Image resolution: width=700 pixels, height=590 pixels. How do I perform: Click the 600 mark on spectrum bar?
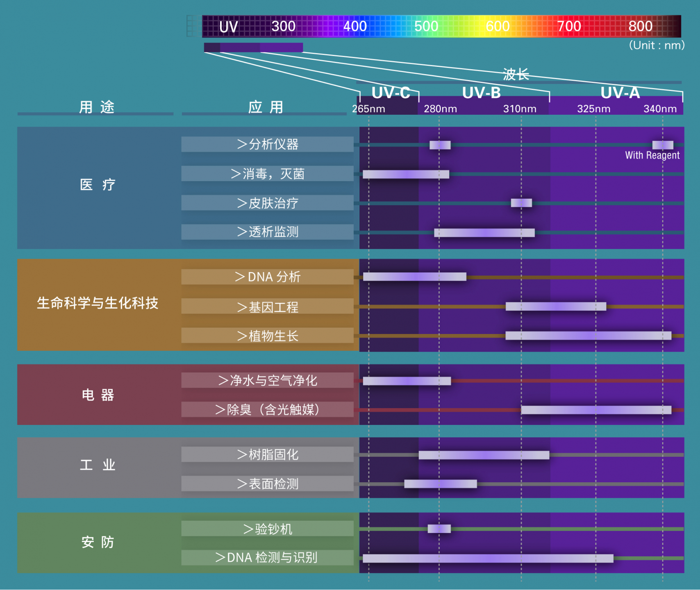pyautogui.click(x=497, y=26)
